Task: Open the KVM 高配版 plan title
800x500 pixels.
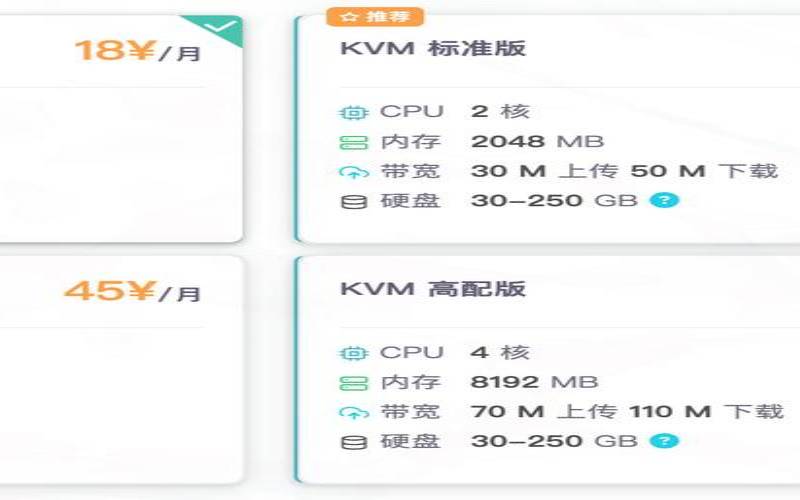Action: click(x=432, y=290)
